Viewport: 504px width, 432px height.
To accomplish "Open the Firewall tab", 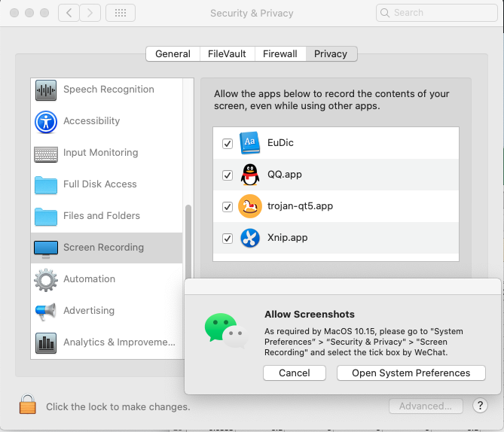I will point(280,53).
